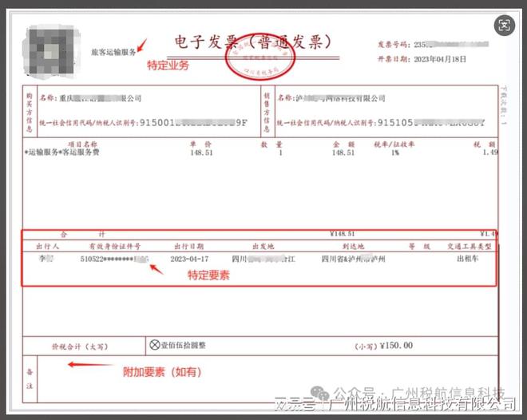This screenshot has height=420, width=527.
Task: Click the item *运输服务*客运服务费
Action: click(61, 153)
